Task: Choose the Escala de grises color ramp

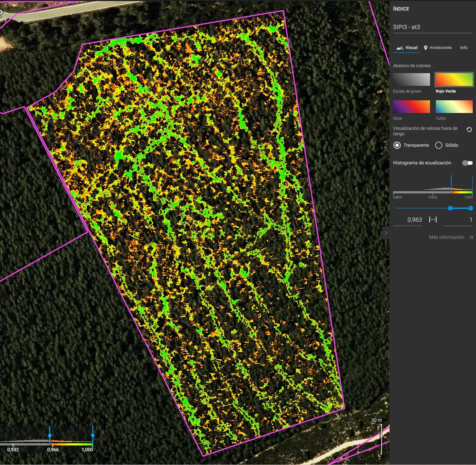Action: 412,79
